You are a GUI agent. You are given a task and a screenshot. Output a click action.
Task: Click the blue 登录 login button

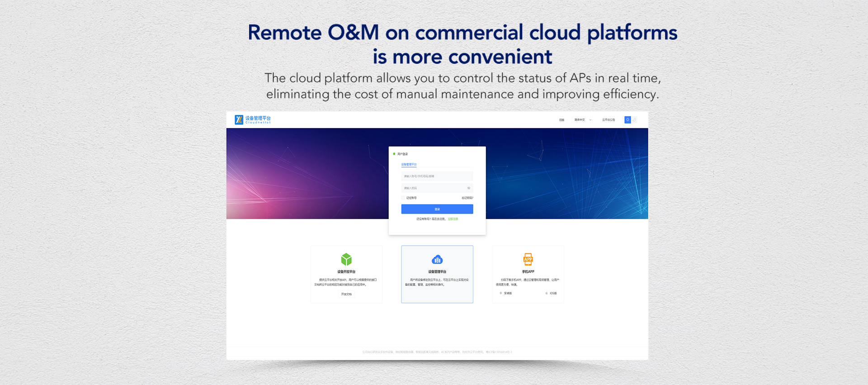[437, 209]
